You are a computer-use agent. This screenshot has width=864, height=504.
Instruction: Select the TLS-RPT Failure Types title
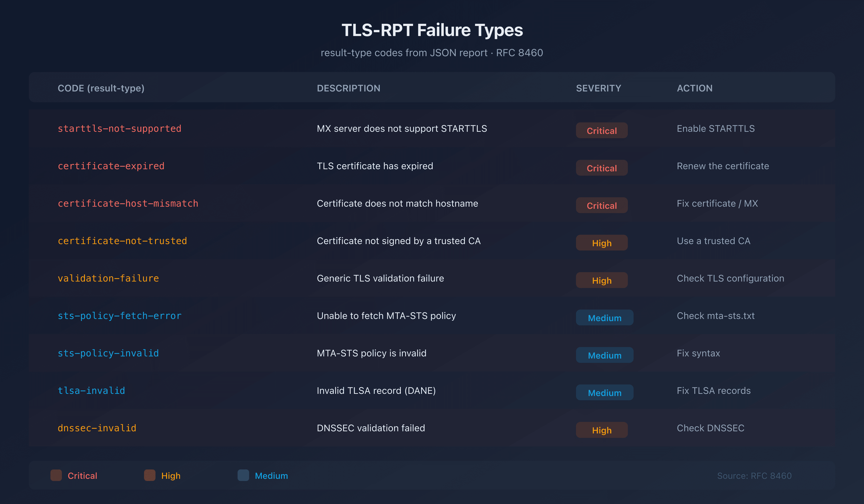point(432,30)
